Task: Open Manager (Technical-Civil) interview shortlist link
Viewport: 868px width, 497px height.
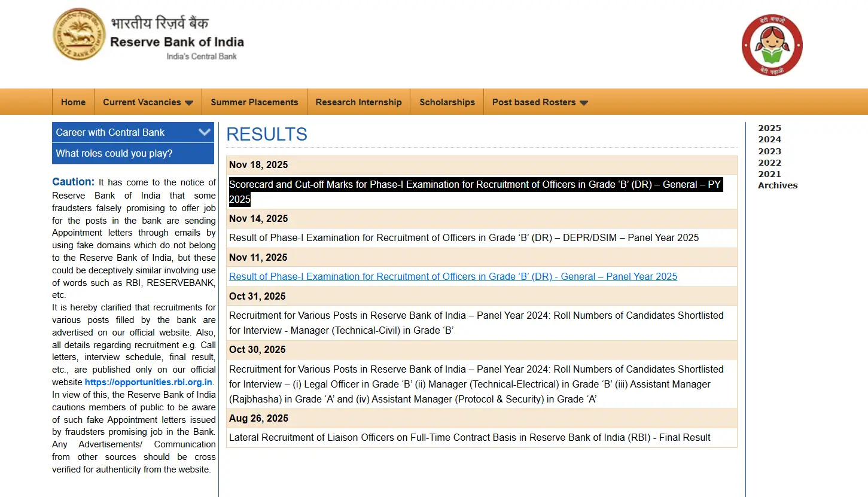Action: [476, 323]
